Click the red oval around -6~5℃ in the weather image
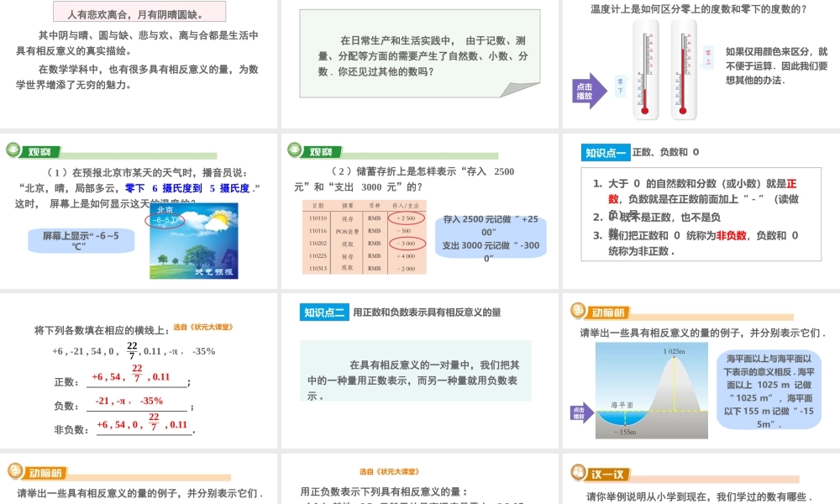Viewport: 840px width, 504px height. (165, 220)
